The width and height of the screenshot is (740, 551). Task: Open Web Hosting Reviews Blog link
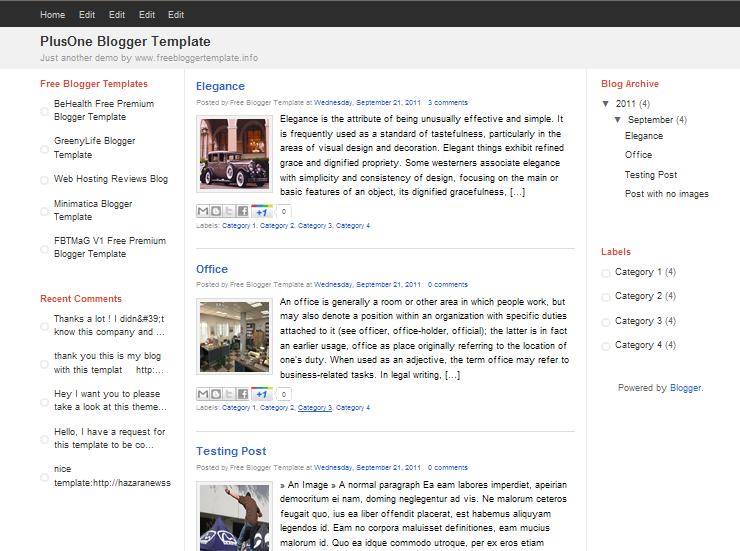pyautogui.click(x=111, y=179)
